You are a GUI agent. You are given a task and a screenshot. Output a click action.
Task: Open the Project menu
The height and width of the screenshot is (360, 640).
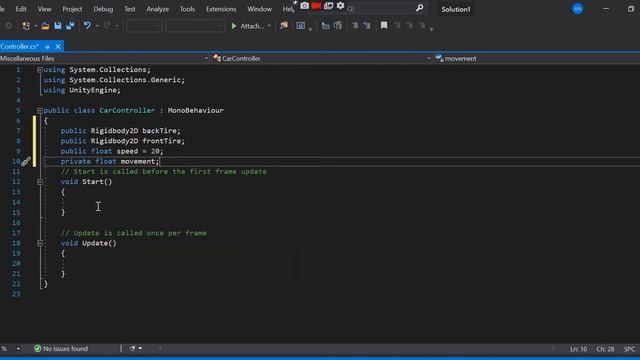coord(72,9)
